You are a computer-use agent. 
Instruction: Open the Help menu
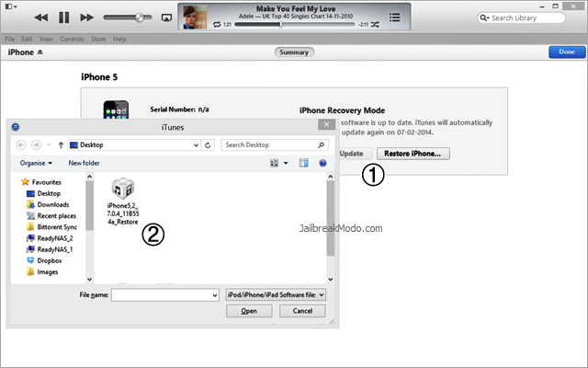[x=119, y=39]
